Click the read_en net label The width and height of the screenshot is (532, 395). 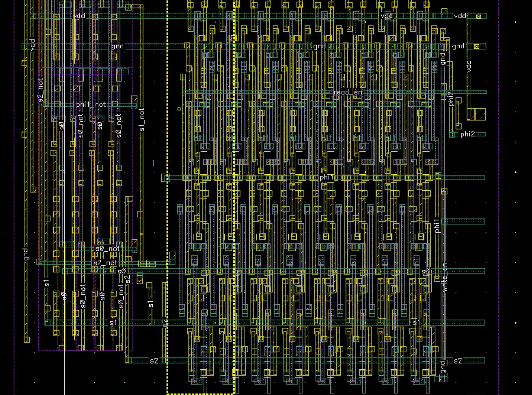(x=348, y=92)
